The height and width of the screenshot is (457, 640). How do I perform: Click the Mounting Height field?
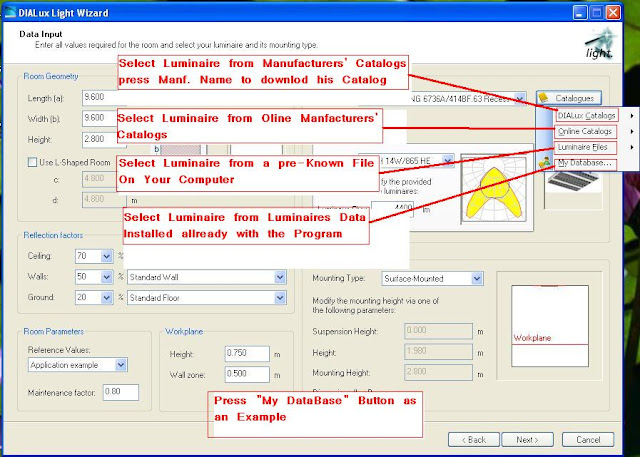tap(438, 373)
